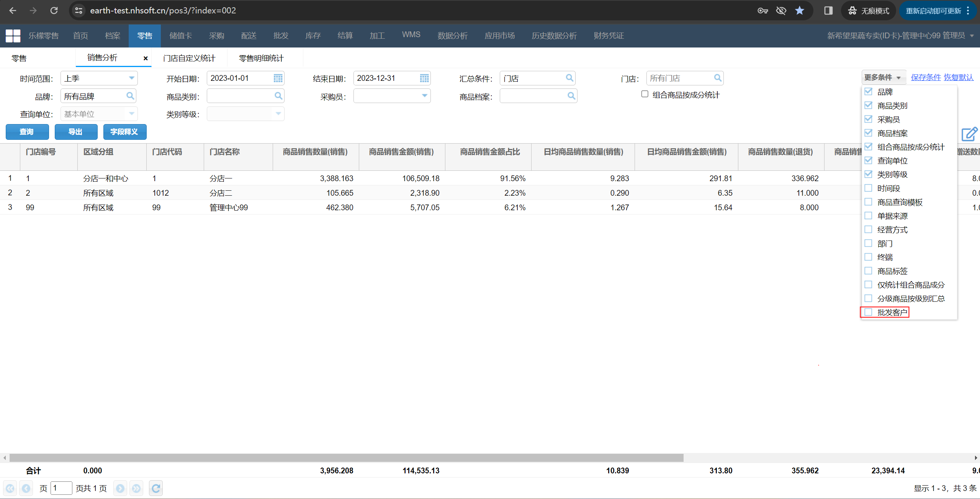Viewport: 980px width, 499px height.
Task: Expand the 采购员 dropdown
Action: click(x=424, y=96)
